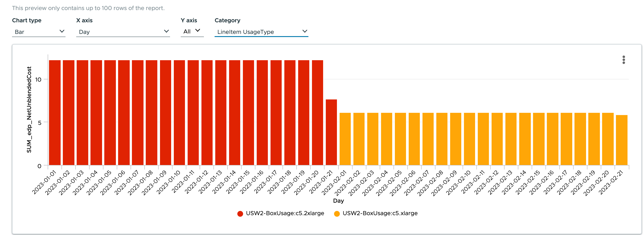Image resolution: width=644 pixels, height=235 pixels.
Task: Click the y-axis tick label '10'
Action: point(38,80)
